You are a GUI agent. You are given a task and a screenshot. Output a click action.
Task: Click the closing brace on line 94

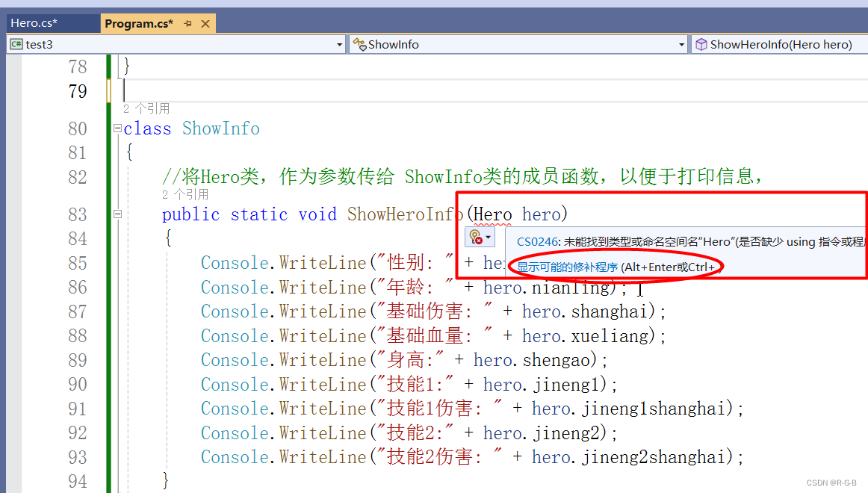click(x=166, y=481)
